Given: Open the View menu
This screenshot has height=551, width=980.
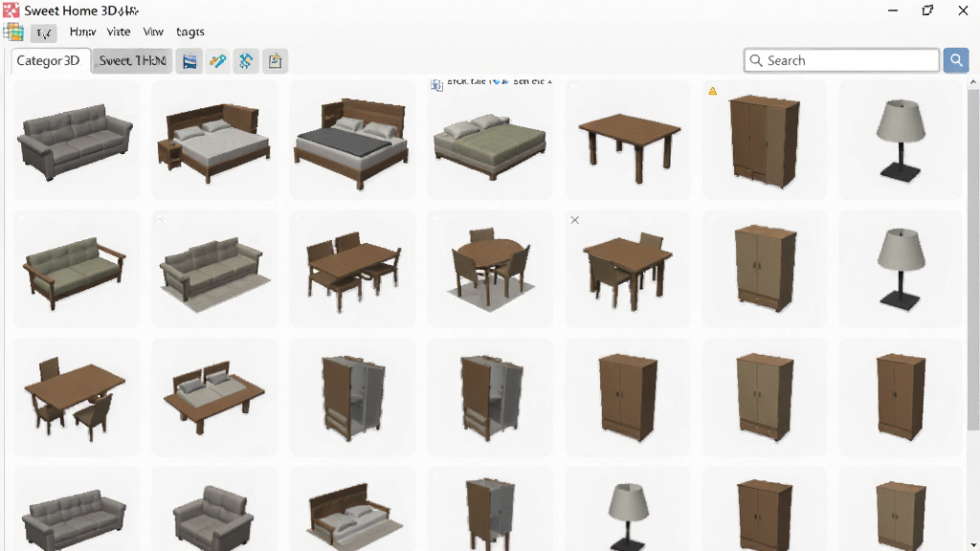Looking at the screenshot, I should click(x=153, y=32).
